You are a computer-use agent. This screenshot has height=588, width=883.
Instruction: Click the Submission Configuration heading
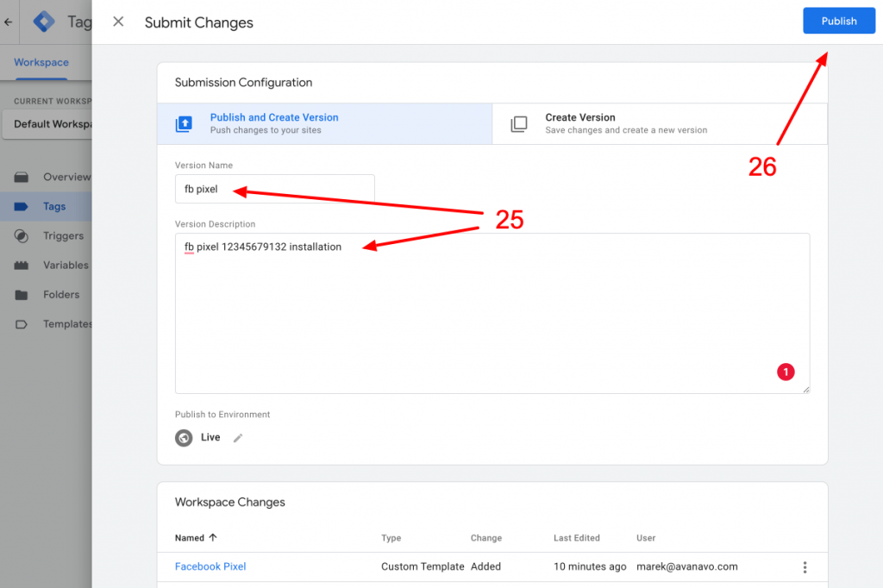(243, 82)
